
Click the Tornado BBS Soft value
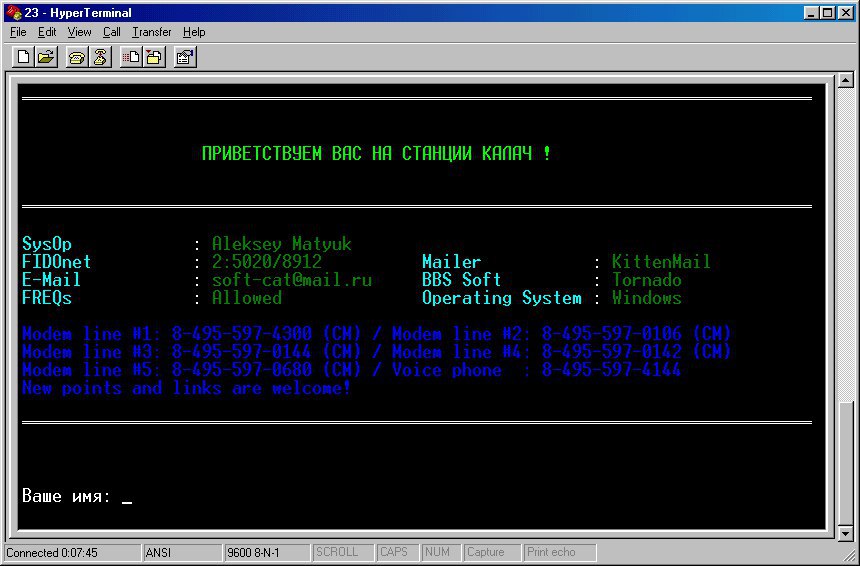click(647, 280)
